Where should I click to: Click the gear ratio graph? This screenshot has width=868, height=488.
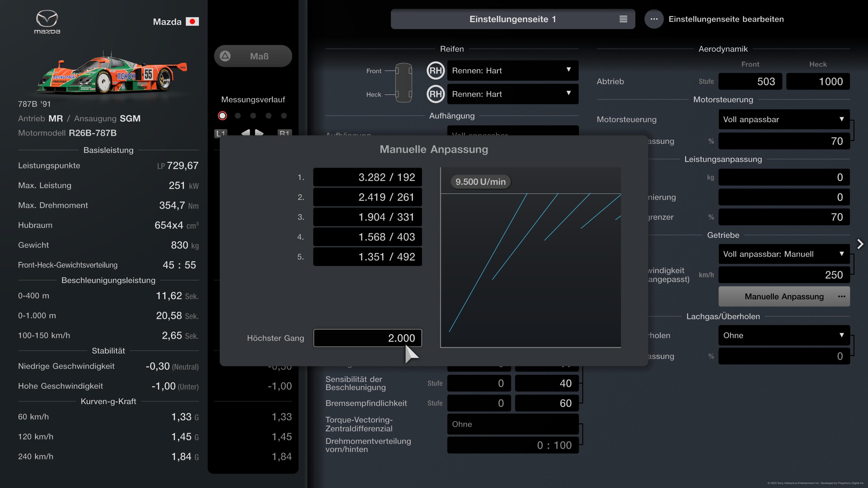530,257
